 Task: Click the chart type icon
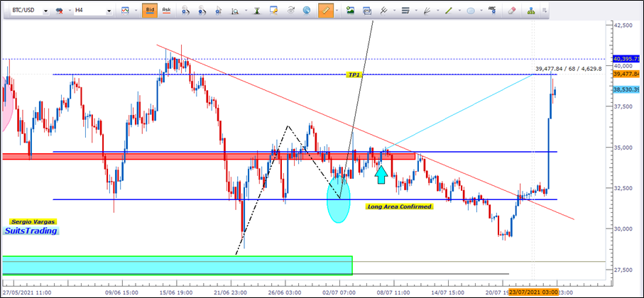click(x=125, y=11)
